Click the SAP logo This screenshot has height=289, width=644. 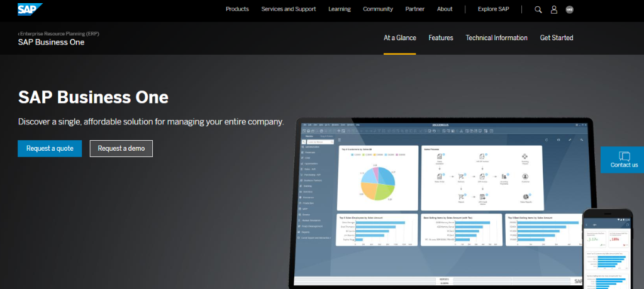click(30, 9)
